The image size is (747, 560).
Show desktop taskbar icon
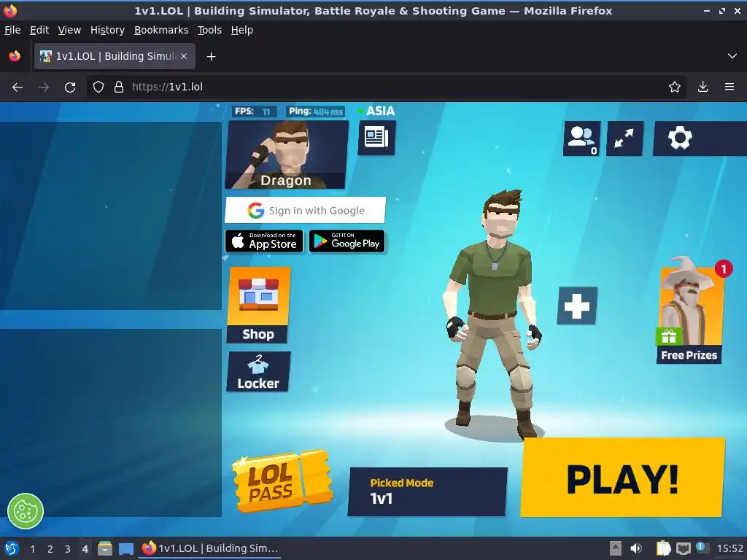click(126, 548)
